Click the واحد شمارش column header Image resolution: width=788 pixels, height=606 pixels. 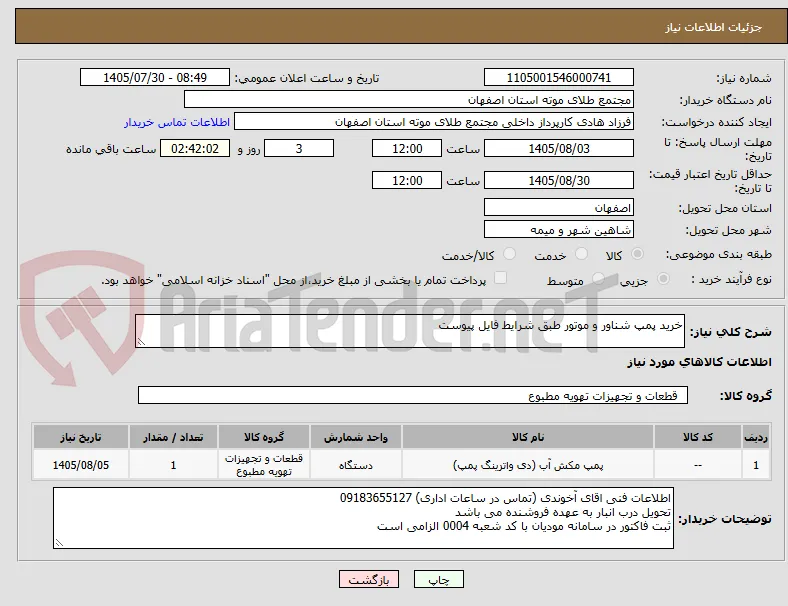pos(356,437)
